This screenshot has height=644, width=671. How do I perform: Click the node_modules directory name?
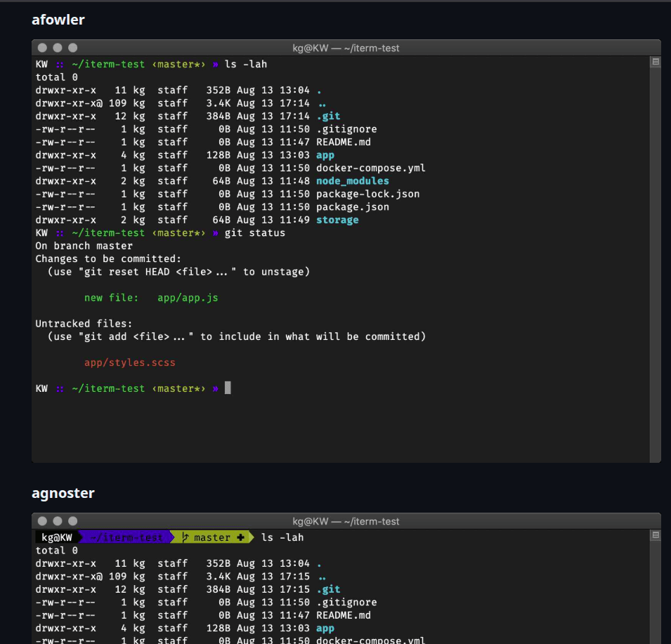[352, 181]
